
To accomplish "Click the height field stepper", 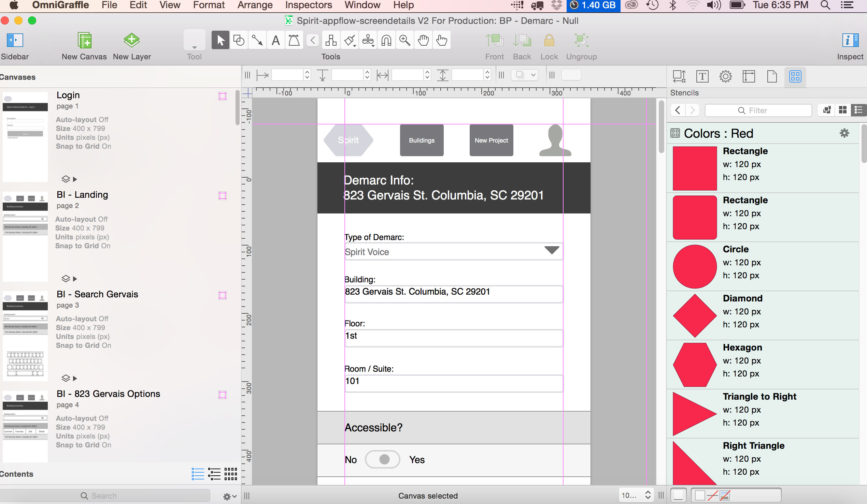I will [x=487, y=75].
